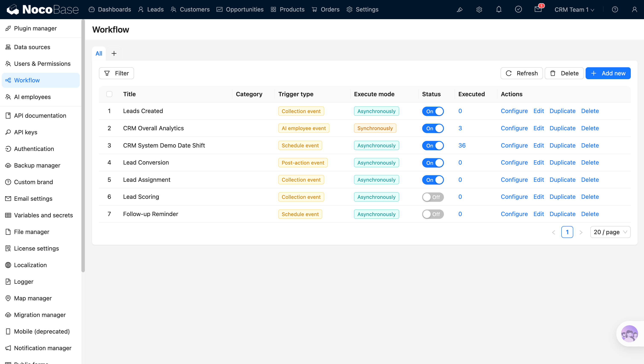This screenshot has height=364, width=644.
Task: Click the checkmark tasks icon
Action: tap(518, 10)
